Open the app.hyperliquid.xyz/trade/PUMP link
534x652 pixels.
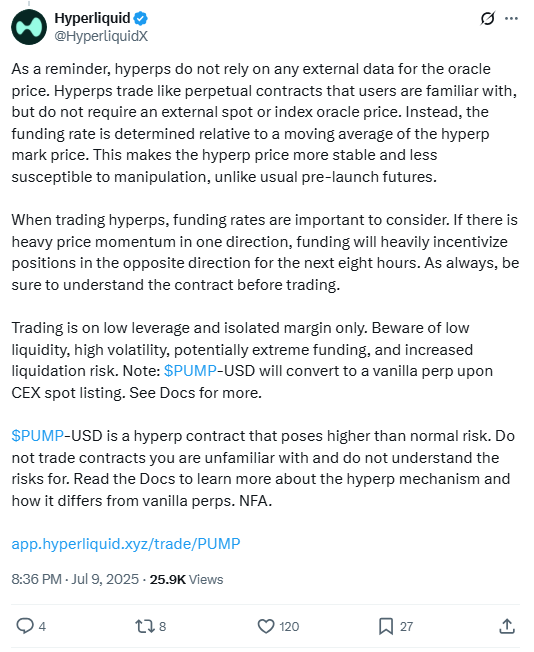pos(126,544)
